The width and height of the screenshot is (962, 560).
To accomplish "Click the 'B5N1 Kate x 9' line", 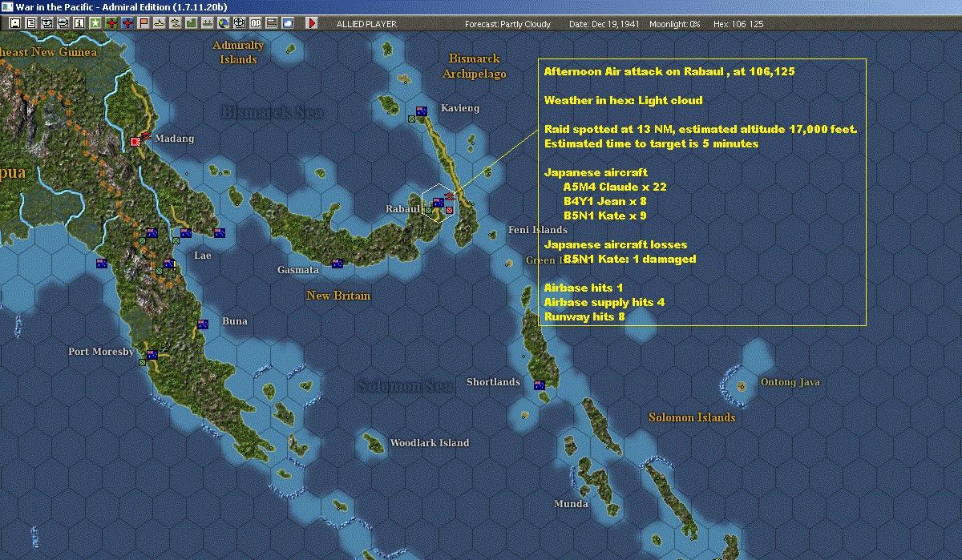I will [604, 216].
